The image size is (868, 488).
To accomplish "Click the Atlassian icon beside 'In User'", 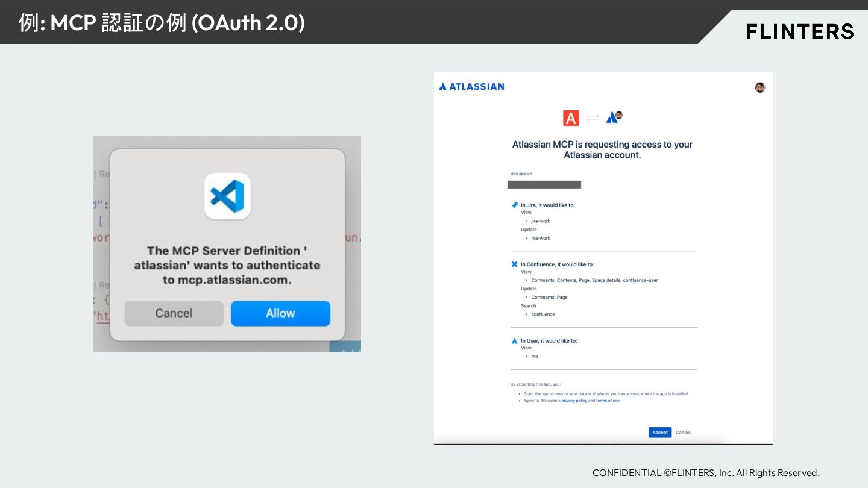I will 514,340.
